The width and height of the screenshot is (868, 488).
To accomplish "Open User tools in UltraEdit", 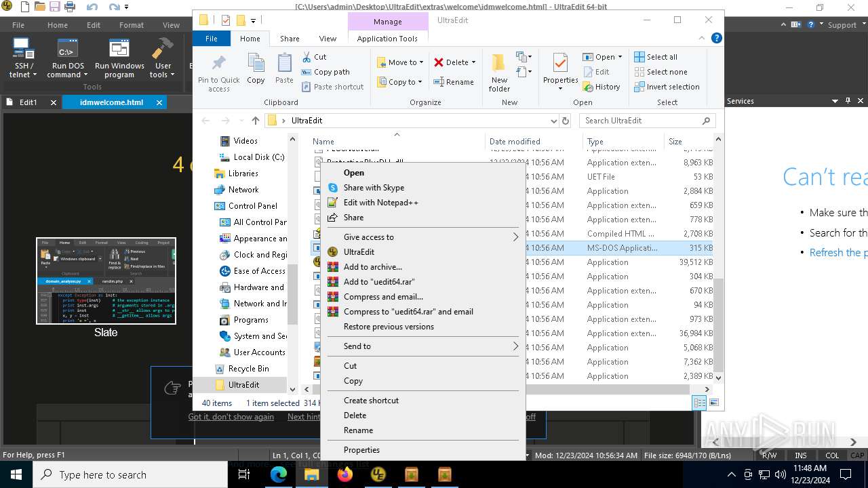I will click(x=162, y=58).
